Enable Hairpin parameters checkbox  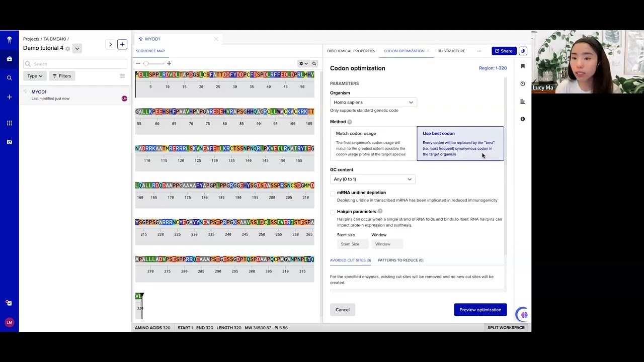pos(333,212)
